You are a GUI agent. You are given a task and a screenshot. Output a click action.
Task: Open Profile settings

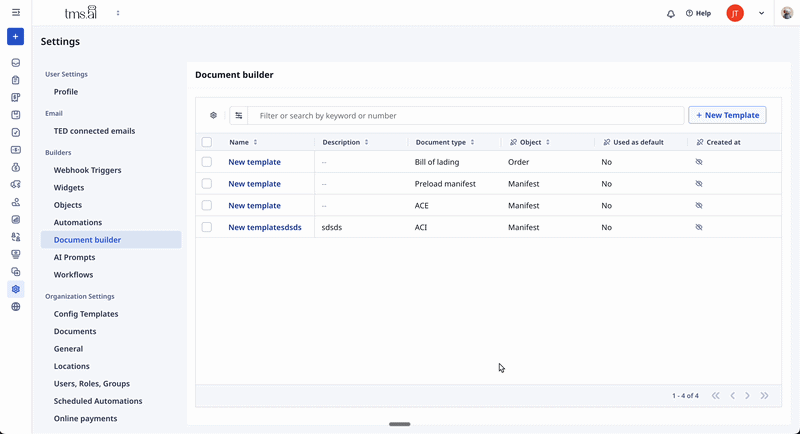coord(66,92)
